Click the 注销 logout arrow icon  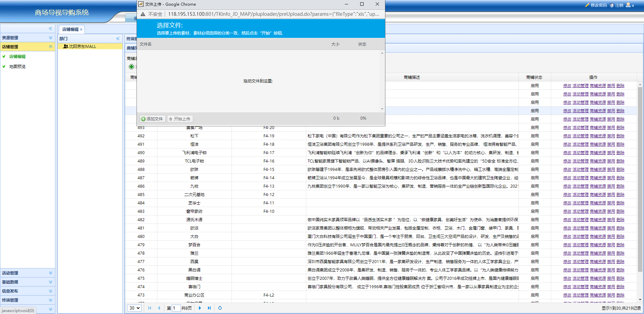[x=612, y=5]
